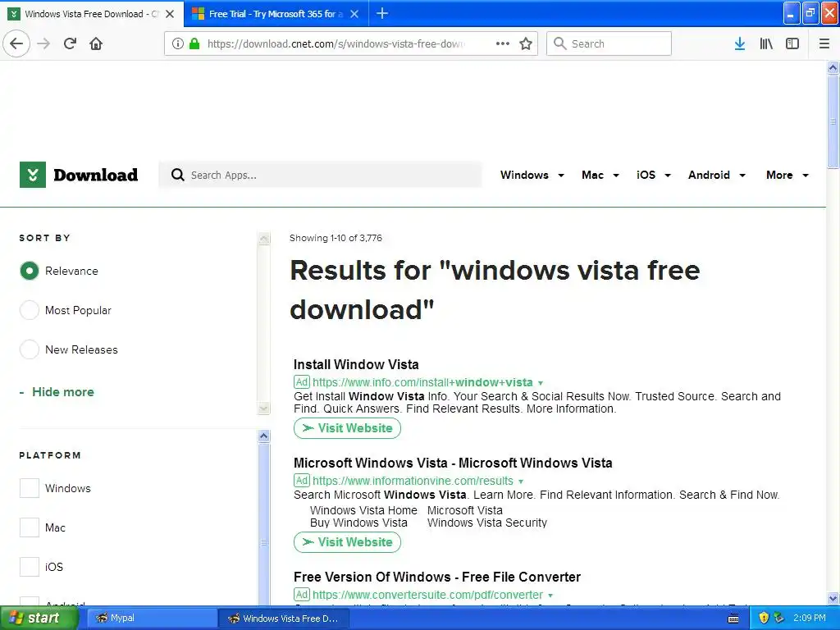Click Visit Website under Install Window Vista
Screen dimensions: 840x630
(x=347, y=428)
